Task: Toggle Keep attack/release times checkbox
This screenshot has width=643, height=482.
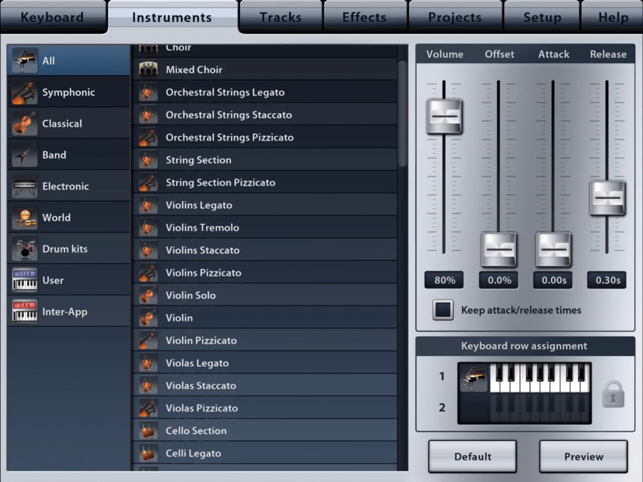Action: point(443,310)
